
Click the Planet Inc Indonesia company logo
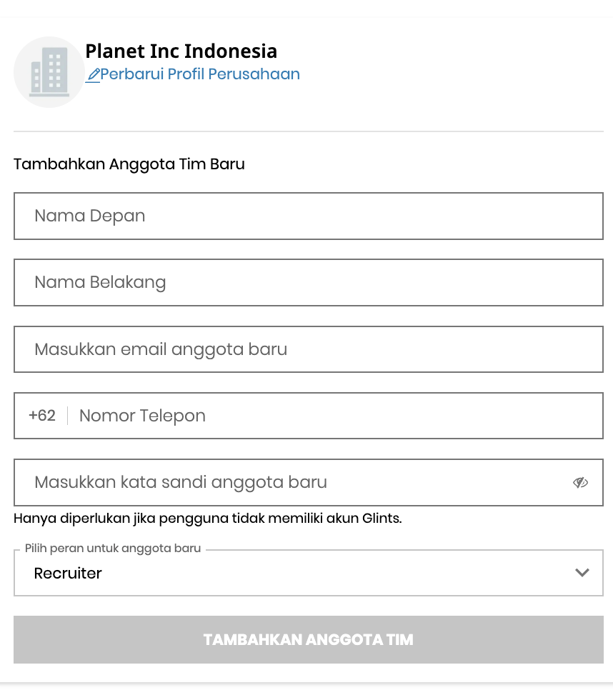49,71
